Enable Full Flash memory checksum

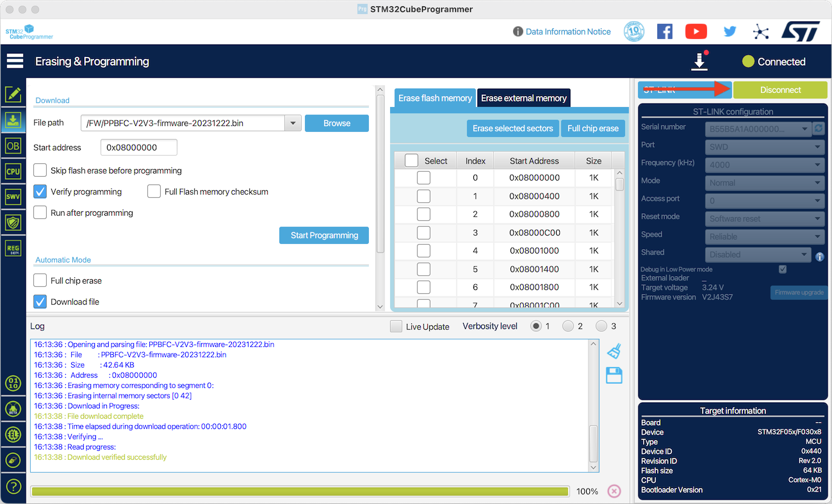[154, 191]
